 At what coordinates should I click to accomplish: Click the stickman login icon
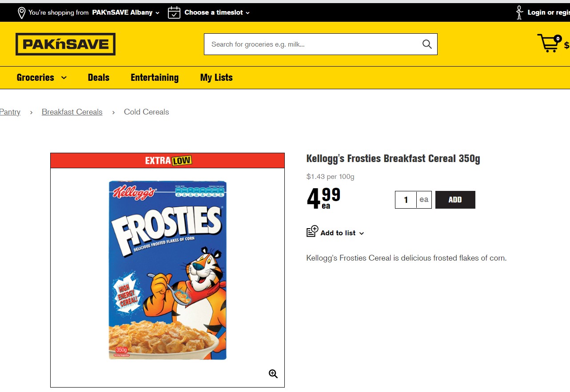pos(519,12)
